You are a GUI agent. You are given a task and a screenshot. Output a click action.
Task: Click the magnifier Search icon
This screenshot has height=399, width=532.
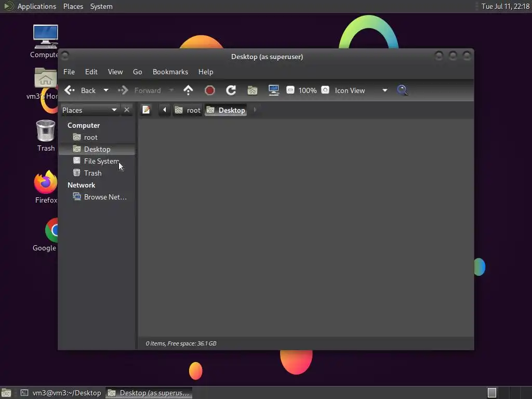coord(402,90)
